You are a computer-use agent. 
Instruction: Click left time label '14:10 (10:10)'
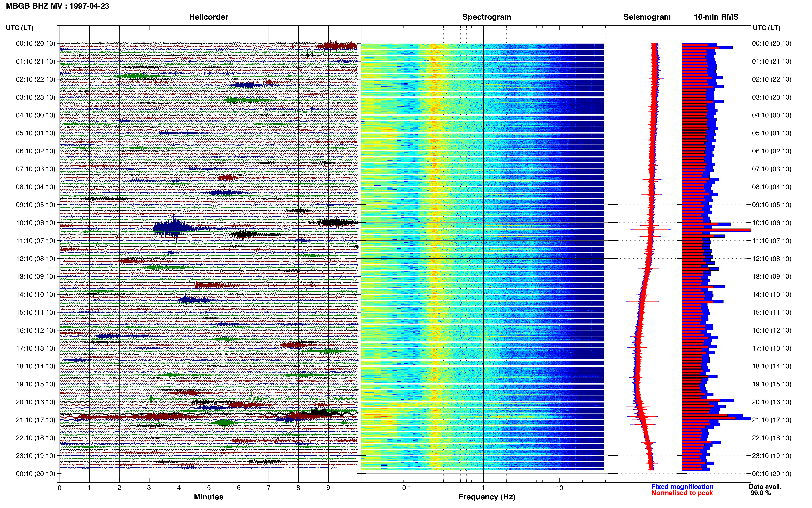[x=36, y=295]
